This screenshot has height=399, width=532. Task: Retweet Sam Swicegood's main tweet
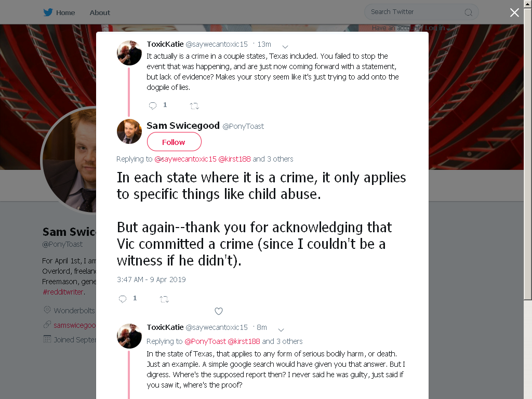[x=164, y=299]
